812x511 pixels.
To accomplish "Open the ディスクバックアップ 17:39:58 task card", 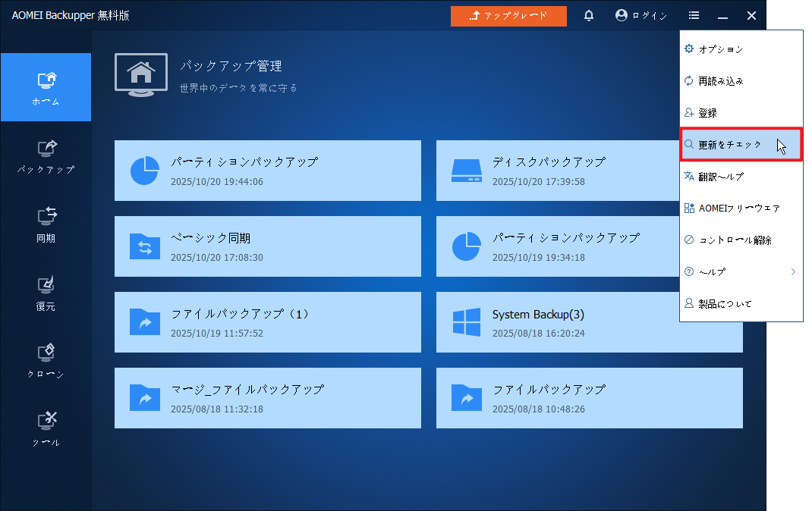I will pyautogui.click(x=558, y=171).
